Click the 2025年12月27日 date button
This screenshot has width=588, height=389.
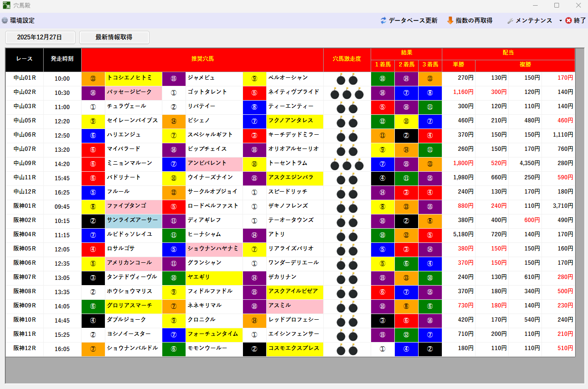[x=40, y=37]
